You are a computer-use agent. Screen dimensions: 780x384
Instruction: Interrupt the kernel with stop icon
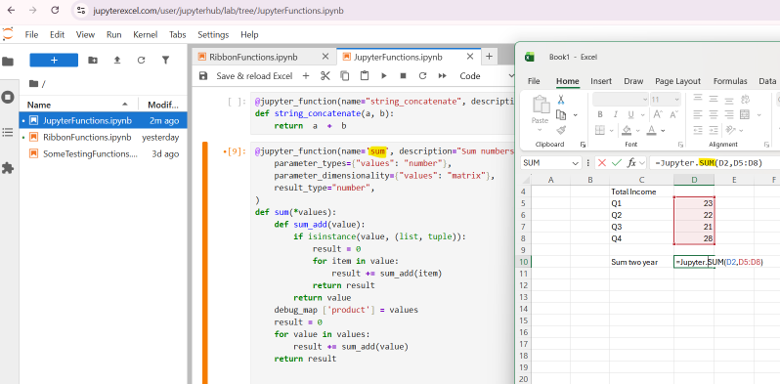(x=403, y=76)
